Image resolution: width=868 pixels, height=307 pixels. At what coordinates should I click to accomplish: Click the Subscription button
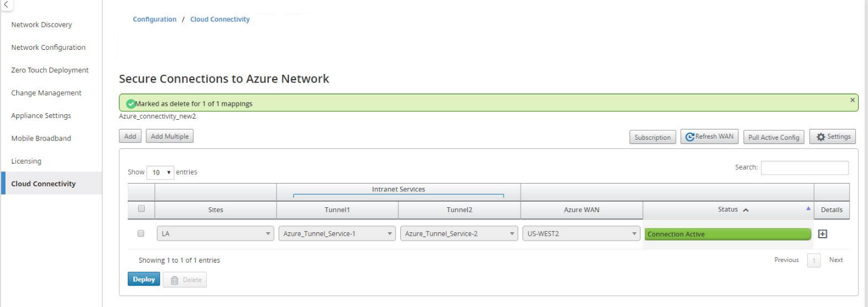pyautogui.click(x=652, y=137)
